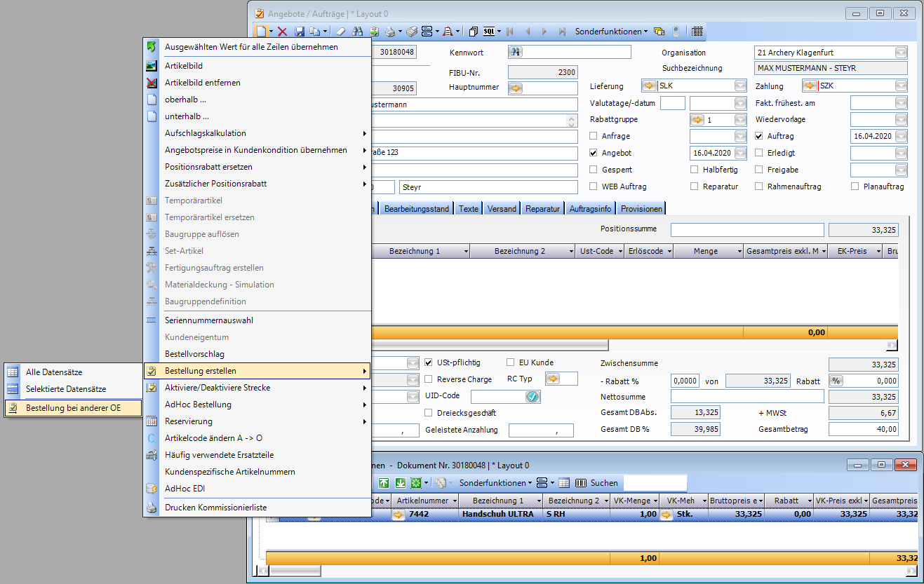This screenshot has height=584, width=924.
Task: Click the printer icon in top toolbar
Action: click(391, 32)
